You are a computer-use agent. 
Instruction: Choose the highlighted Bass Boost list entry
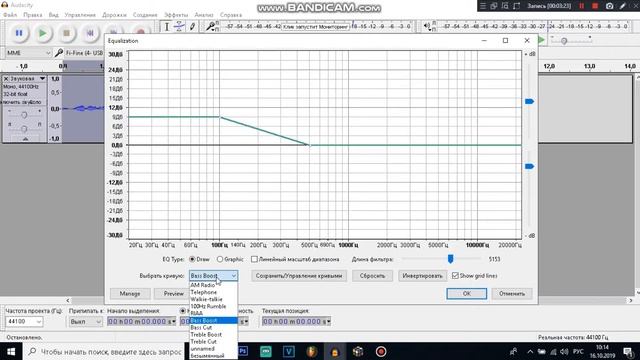(x=213, y=320)
